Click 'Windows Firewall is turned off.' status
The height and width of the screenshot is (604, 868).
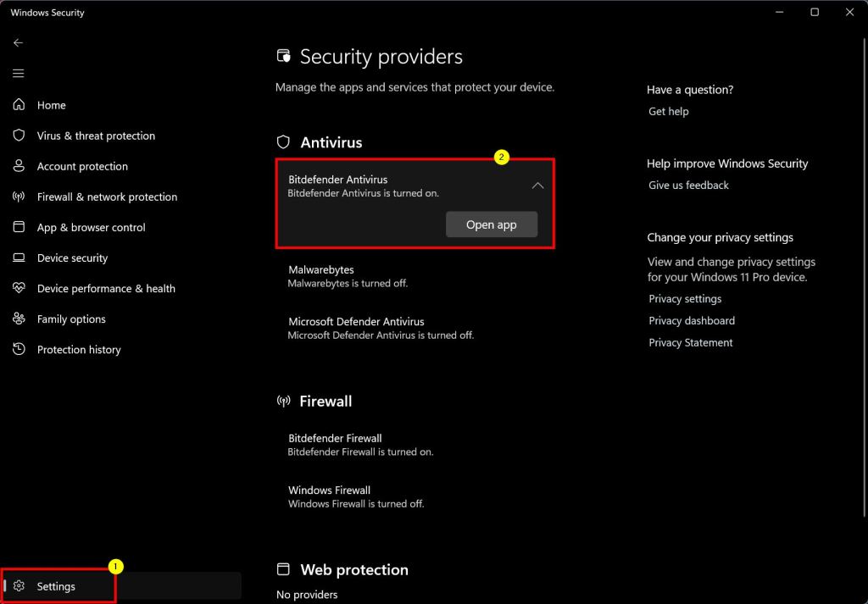point(356,504)
